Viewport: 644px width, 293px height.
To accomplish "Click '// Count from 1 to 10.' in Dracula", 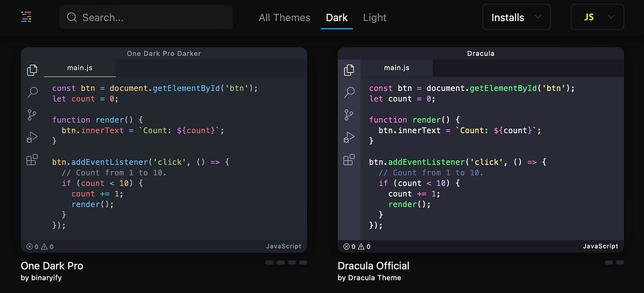I will 431,173.
